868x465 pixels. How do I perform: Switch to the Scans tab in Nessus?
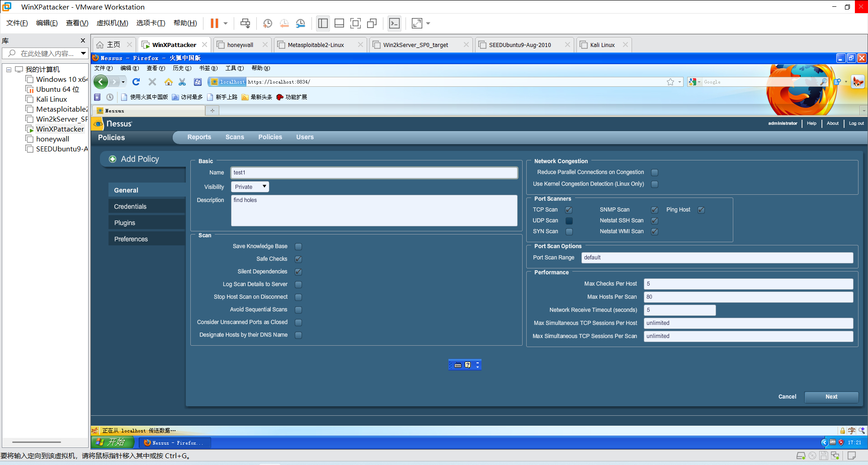pyautogui.click(x=235, y=137)
